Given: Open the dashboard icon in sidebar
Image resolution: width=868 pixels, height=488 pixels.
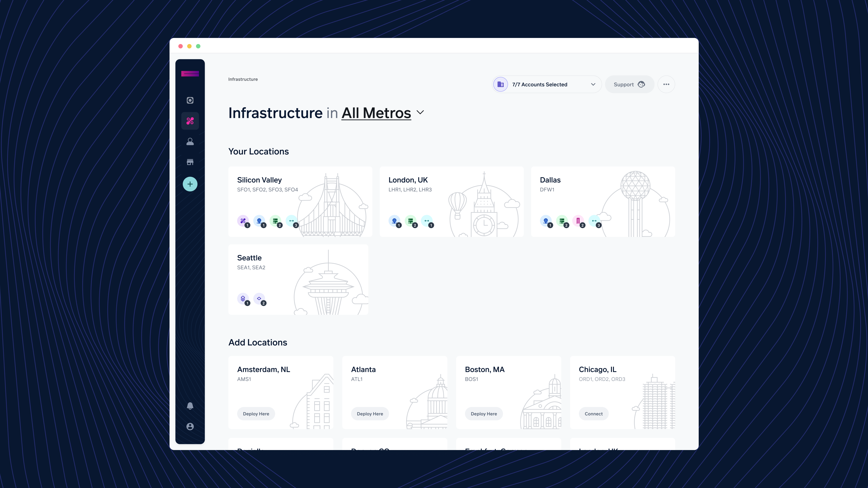Looking at the screenshot, I should 190,100.
